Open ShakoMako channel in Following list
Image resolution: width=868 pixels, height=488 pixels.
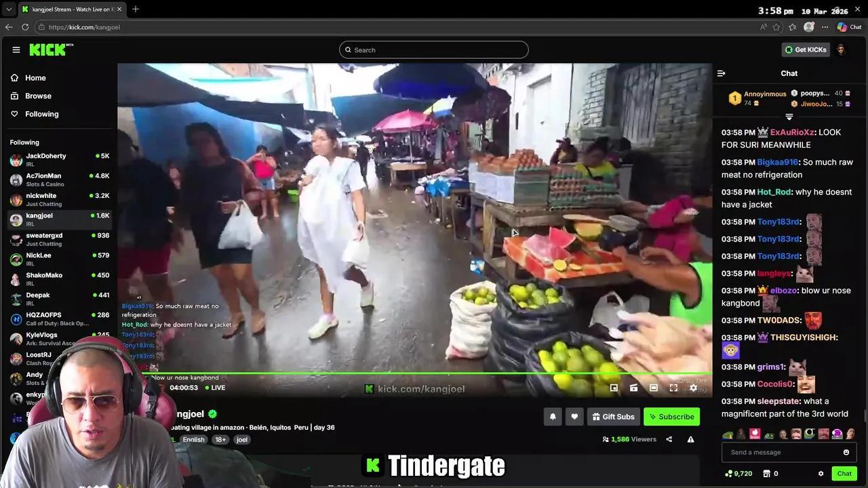click(58, 279)
